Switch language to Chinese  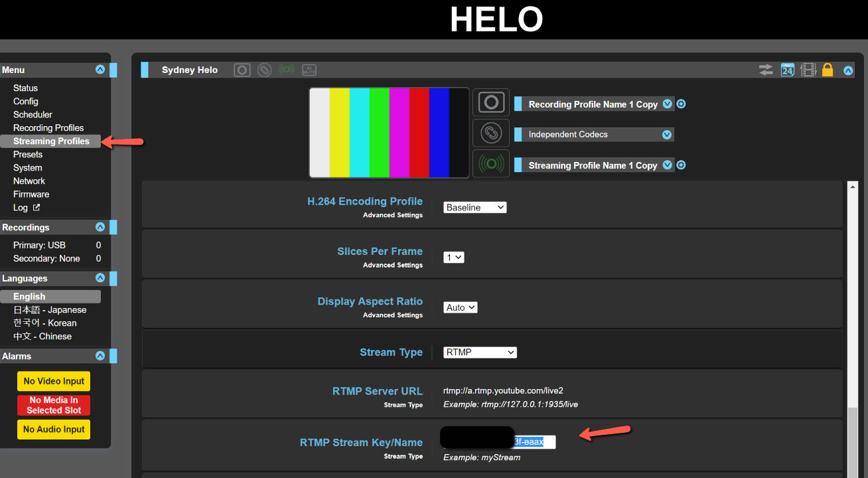coord(42,336)
